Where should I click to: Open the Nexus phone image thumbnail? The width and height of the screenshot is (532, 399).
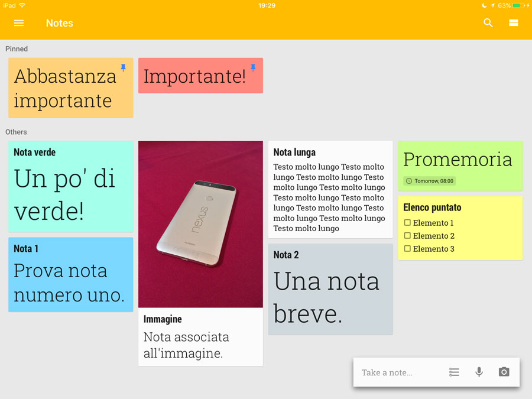tap(200, 224)
